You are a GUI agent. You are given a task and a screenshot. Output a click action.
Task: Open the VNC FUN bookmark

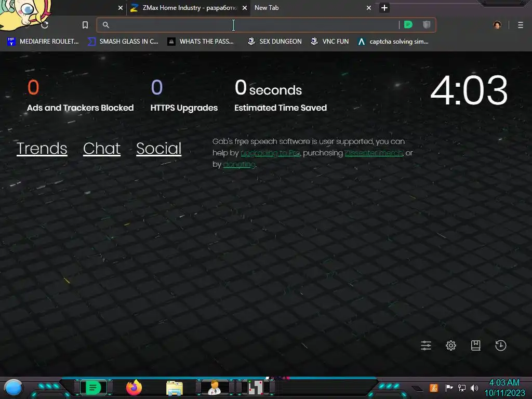(x=329, y=42)
